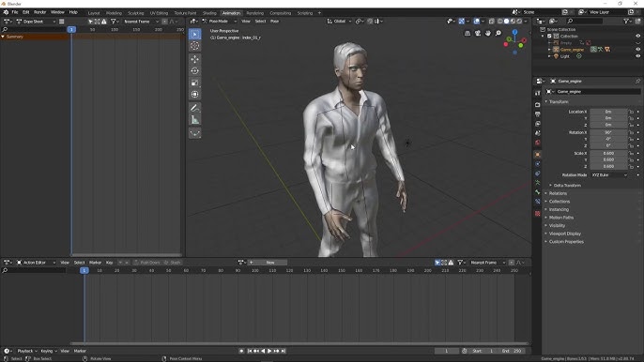Select the Scale tool icon
Screen dimensions: 644x362
(194, 83)
